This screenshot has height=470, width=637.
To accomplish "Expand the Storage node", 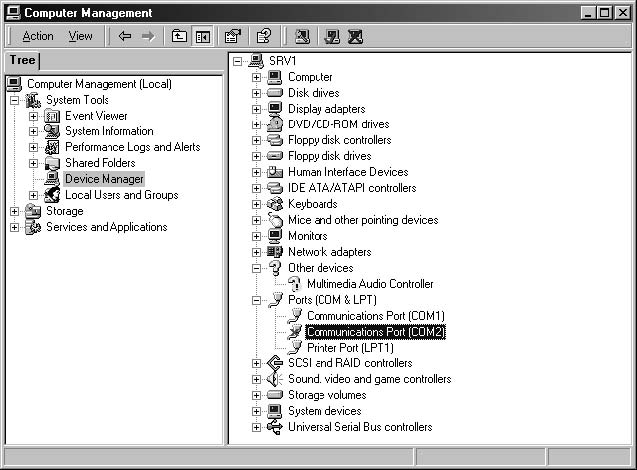I will 15,211.
